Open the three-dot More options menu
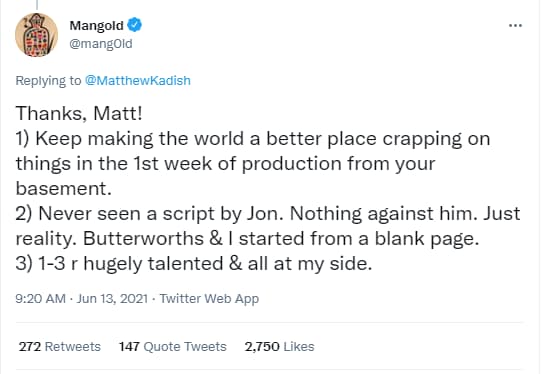This screenshot has height=374, width=544. click(515, 25)
